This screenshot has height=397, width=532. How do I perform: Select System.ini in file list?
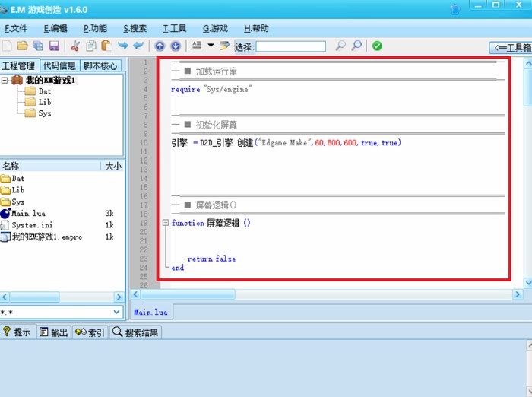pos(32,225)
